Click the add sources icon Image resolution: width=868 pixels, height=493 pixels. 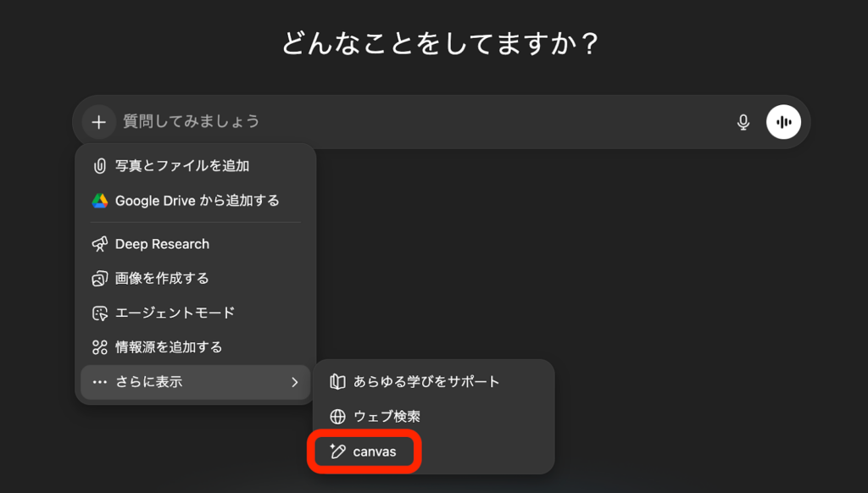pyautogui.click(x=100, y=347)
